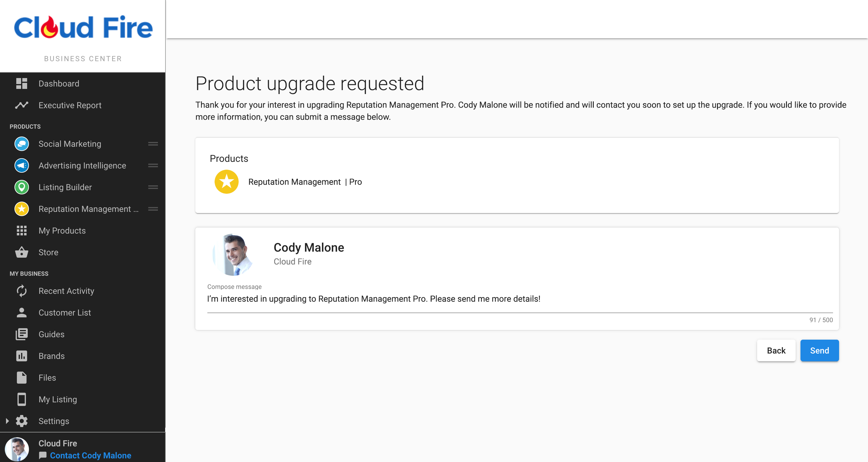Go to Social Marketing product
The width and height of the screenshot is (868, 462).
click(x=83, y=144)
